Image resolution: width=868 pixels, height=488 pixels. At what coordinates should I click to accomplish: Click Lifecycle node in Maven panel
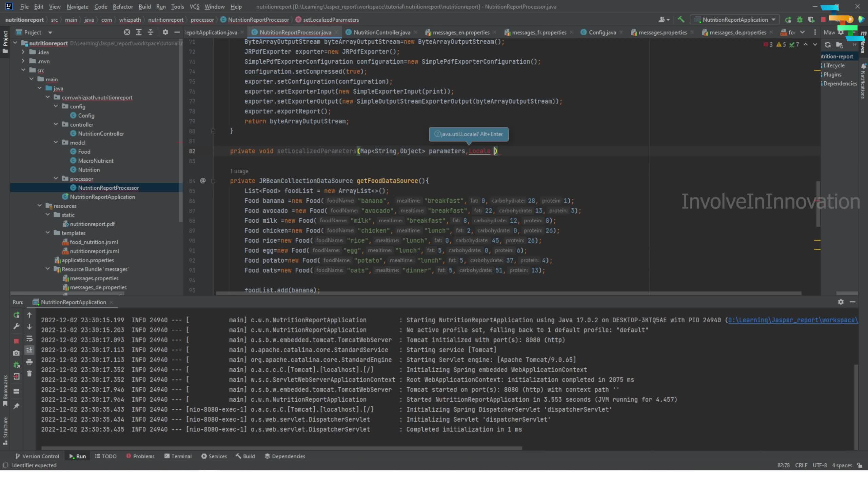coord(834,65)
